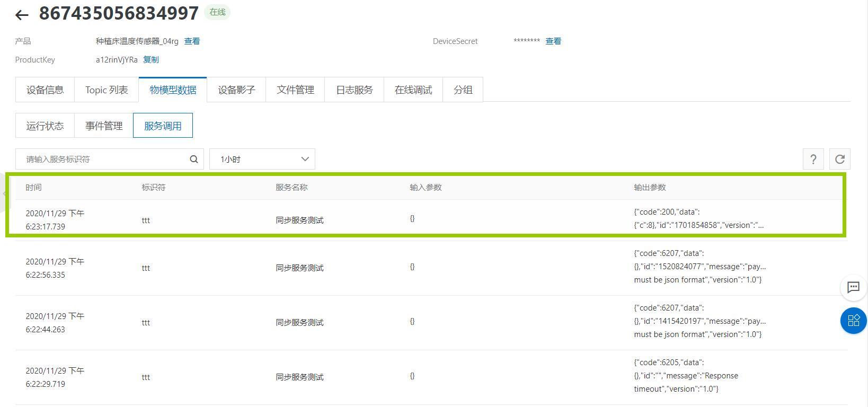Open the chat feedback floating icon
The image size is (868, 407).
click(853, 287)
